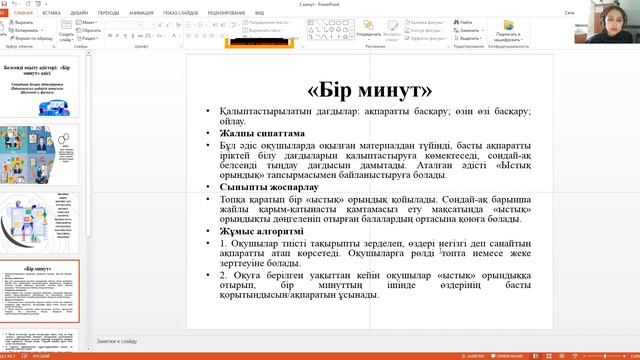Select the fourth «Бір минут» slide thumbnail
The height and width of the screenshot is (360, 640).
(x=40, y=291)
